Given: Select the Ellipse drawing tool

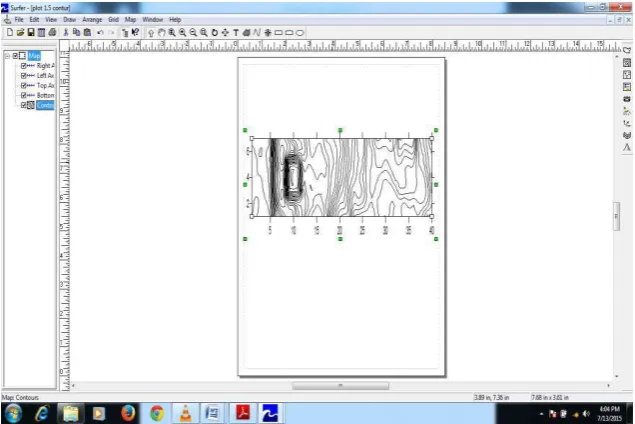Looking at the screenshot, I should pos(300,33).
